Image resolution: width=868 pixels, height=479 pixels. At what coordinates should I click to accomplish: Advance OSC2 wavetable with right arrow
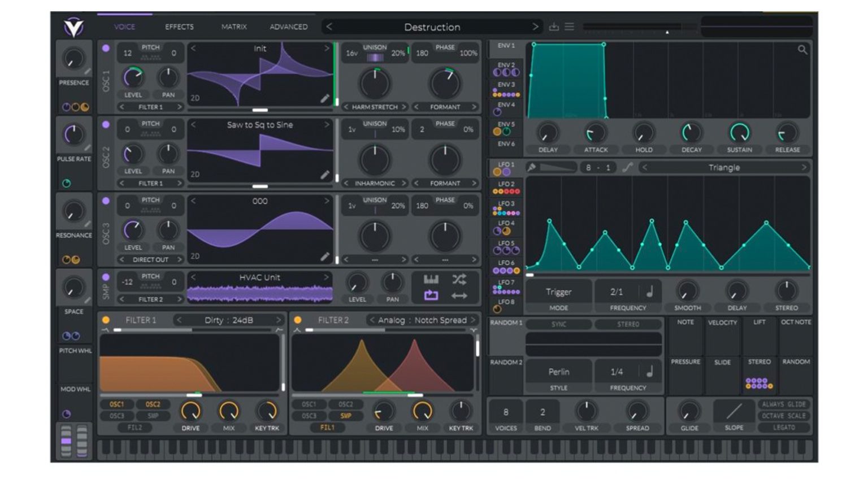tap(327, 125)
